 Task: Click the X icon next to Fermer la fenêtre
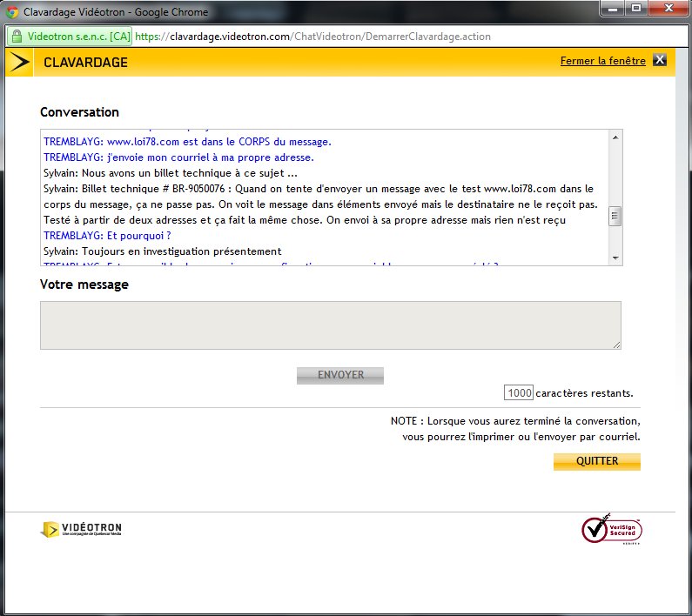click(x=660, y=60)
